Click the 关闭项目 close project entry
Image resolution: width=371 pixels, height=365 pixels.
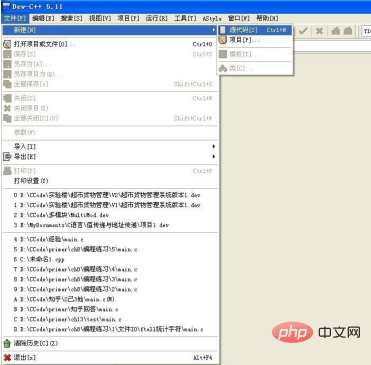(x=110, y=108)
